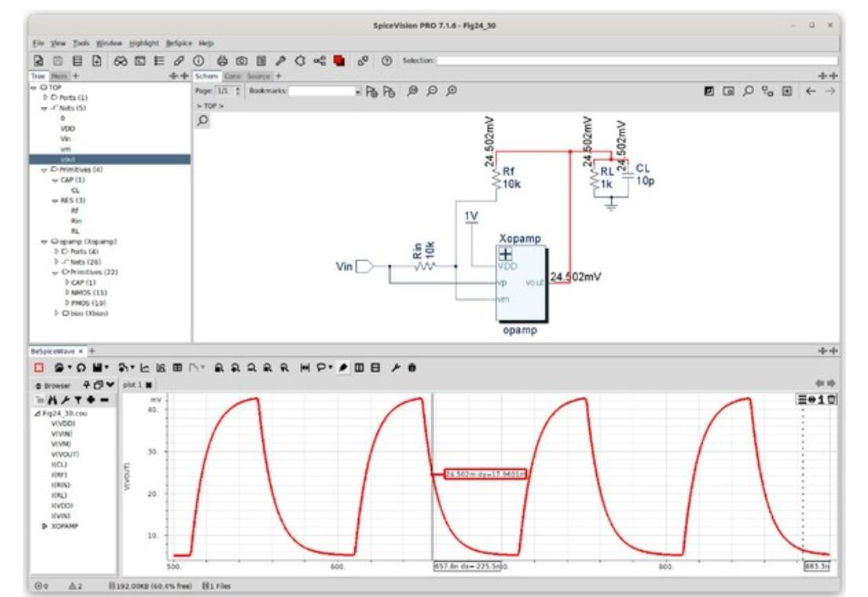This screenshot has width=868, height=597.
Task: Click the wrench settings icon in waveform toolbar
Action: point(395,367)
